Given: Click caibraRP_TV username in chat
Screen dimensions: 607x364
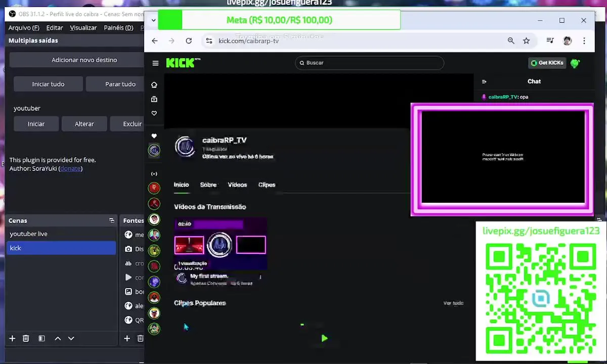Looking at the screenshot, I should coord(503,97).
